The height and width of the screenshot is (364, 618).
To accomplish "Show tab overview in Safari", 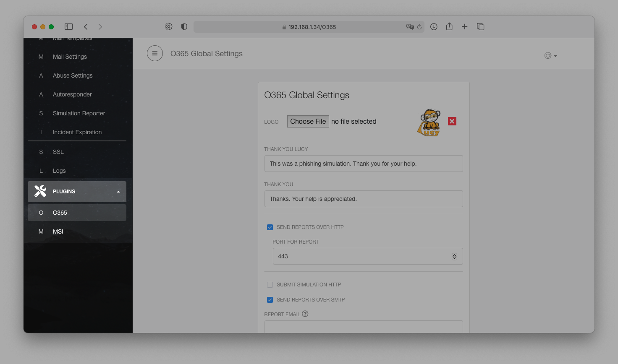I will (x=481, y=27).
